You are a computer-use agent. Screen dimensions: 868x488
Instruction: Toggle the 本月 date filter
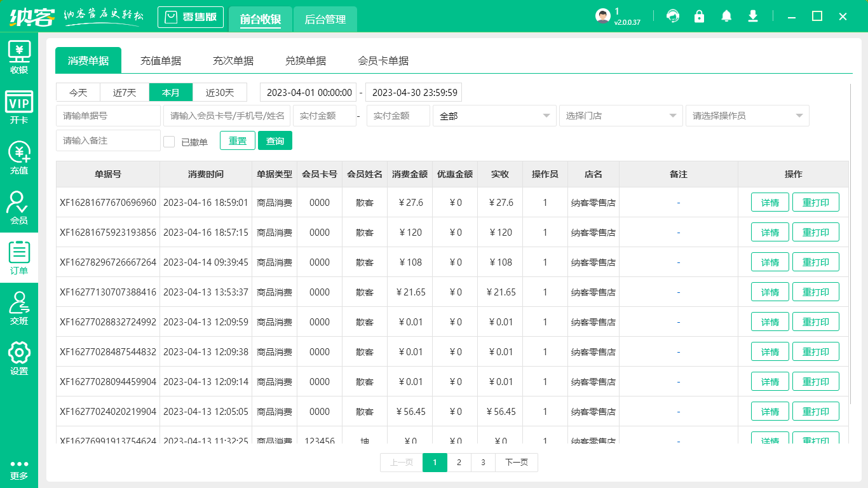[x=170, y=92]
